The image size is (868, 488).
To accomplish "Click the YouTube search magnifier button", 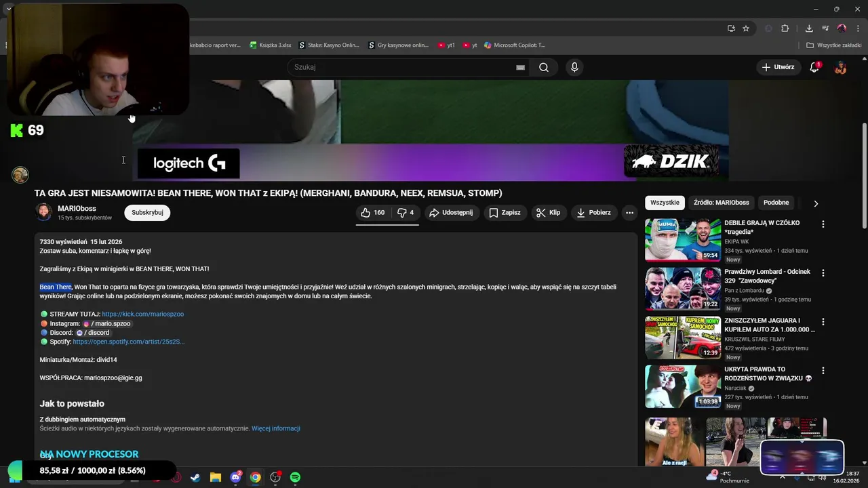I will click(544, 67).
